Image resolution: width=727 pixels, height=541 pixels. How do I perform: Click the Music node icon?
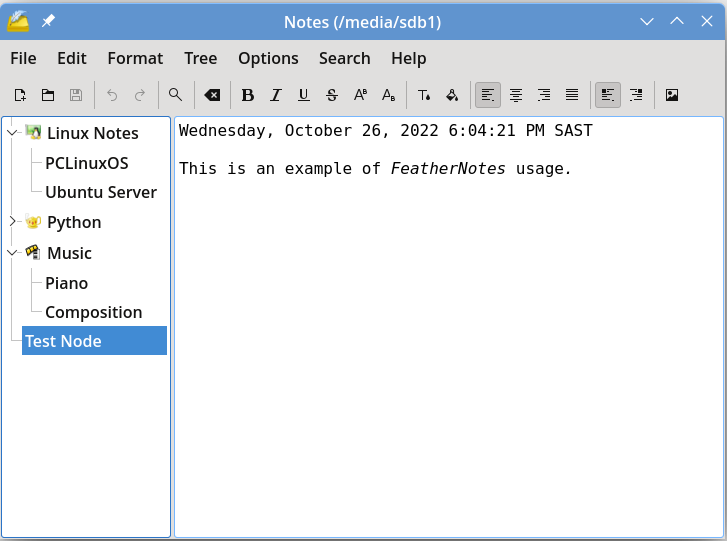pyautogui.click(x=33, y=252)
